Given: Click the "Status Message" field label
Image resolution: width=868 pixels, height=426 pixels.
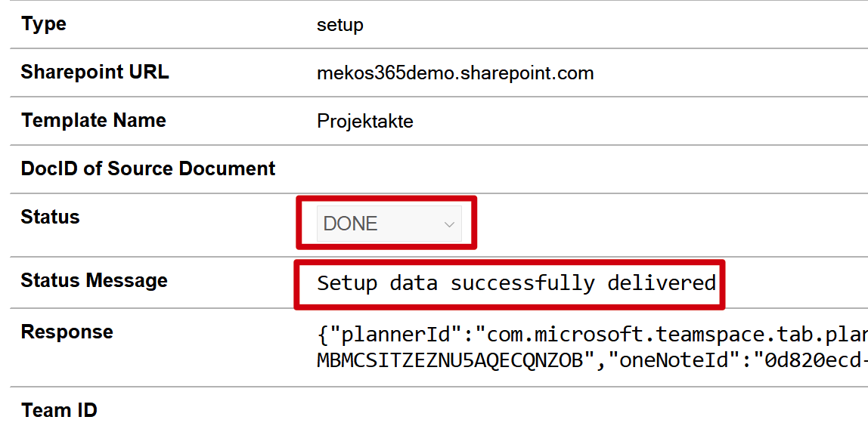Looking at the screenshot, I should coord(95,280).
